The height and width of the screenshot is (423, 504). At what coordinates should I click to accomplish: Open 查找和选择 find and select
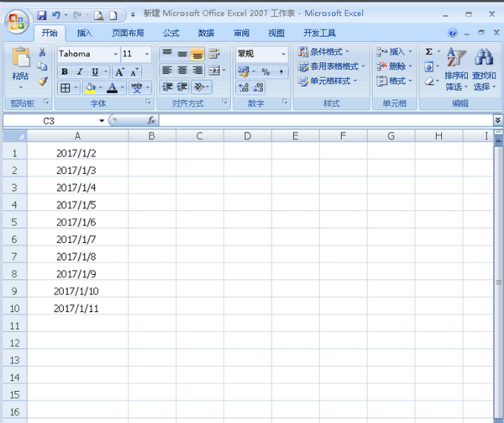pos(484,69)
